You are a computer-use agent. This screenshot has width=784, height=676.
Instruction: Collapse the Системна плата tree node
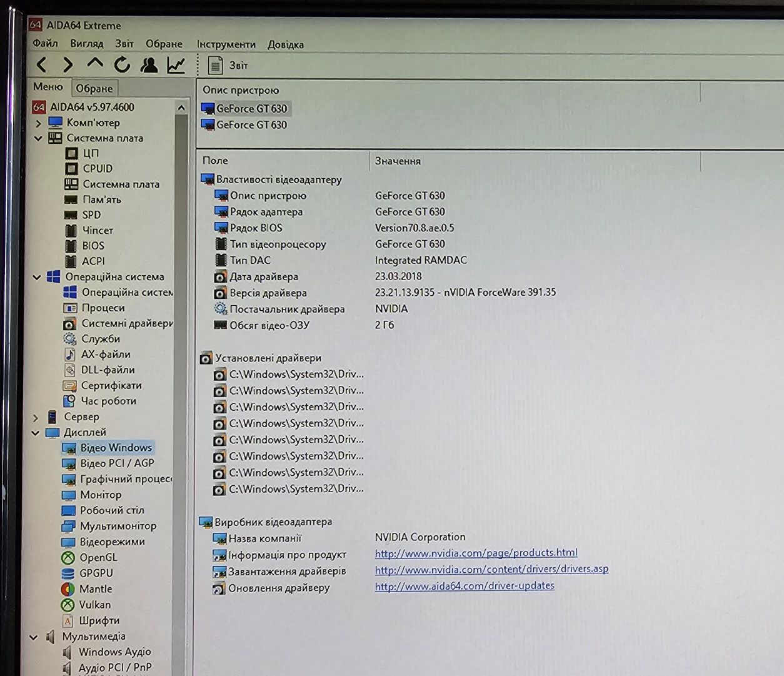(x=38, y=138)
